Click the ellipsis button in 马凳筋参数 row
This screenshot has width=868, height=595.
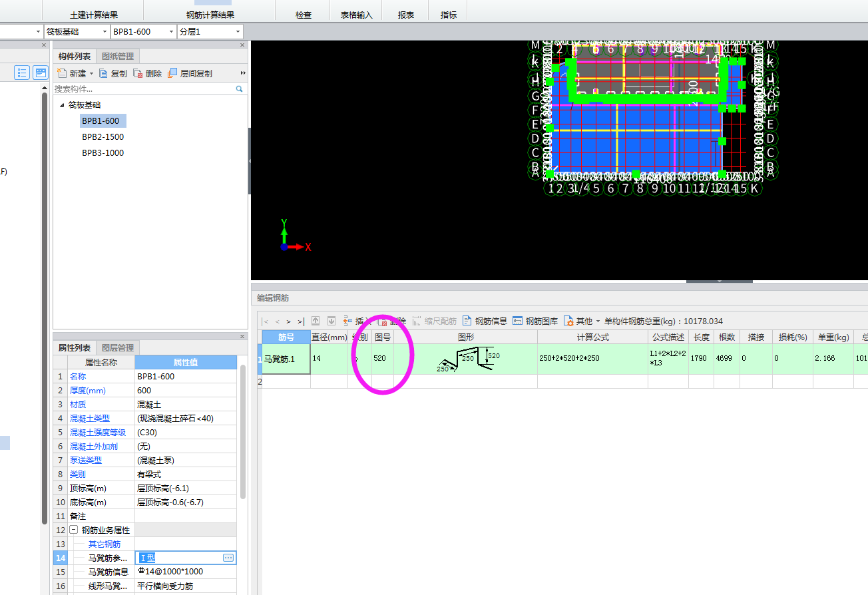coord(228,558)
